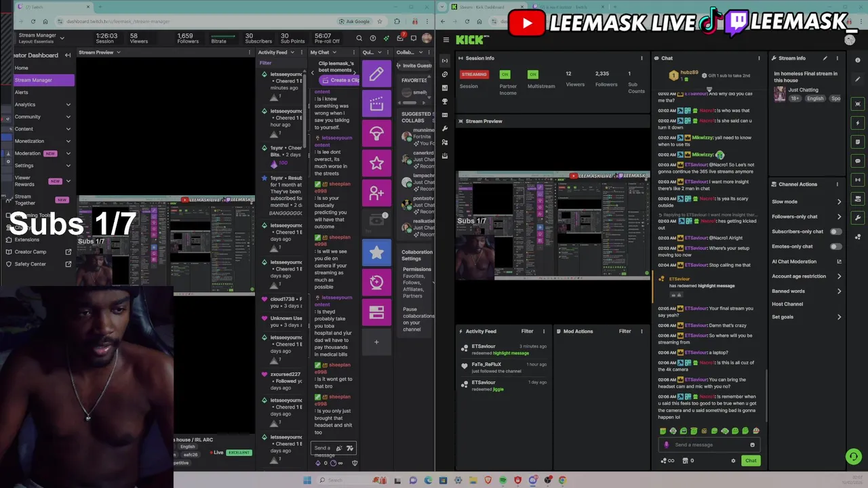This screenshot has width=868, height=488.
Task: Edit Kick Stream info with pencil icon
Action: 825,58
